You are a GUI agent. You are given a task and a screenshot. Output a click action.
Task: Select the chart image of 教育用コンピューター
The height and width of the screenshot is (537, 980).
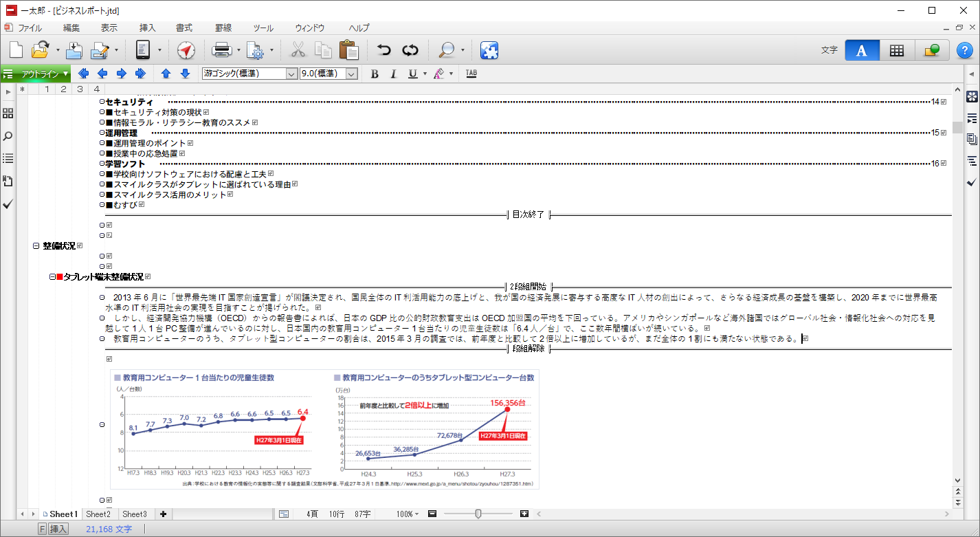tap(325, 429)
